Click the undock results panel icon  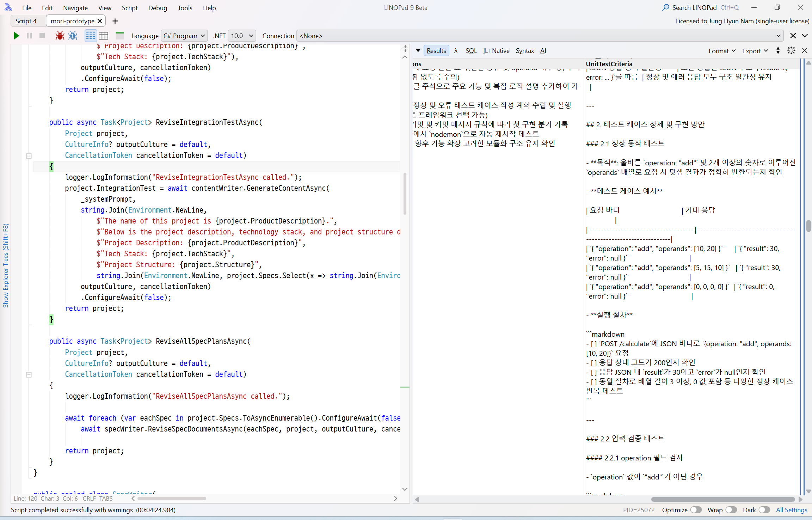(791, 50)
